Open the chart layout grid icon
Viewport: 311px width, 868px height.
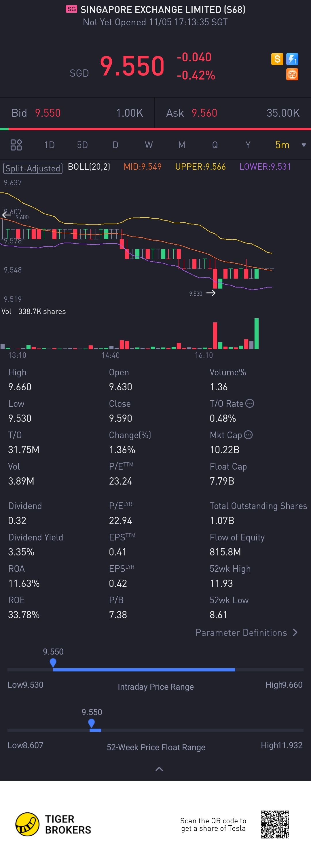(x=16, y=145)
